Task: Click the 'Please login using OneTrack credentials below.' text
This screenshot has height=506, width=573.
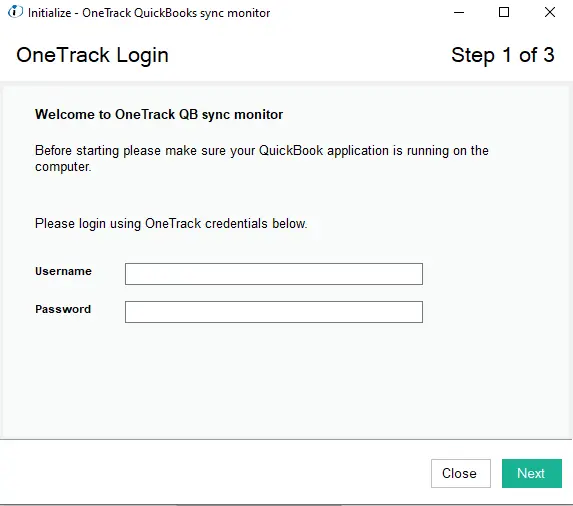Action: tap(171, 224)
